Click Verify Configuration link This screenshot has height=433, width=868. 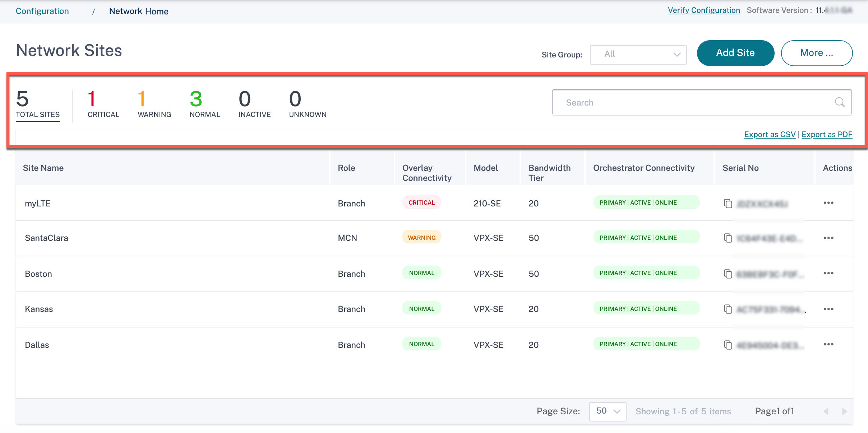[x=704, y=10]
